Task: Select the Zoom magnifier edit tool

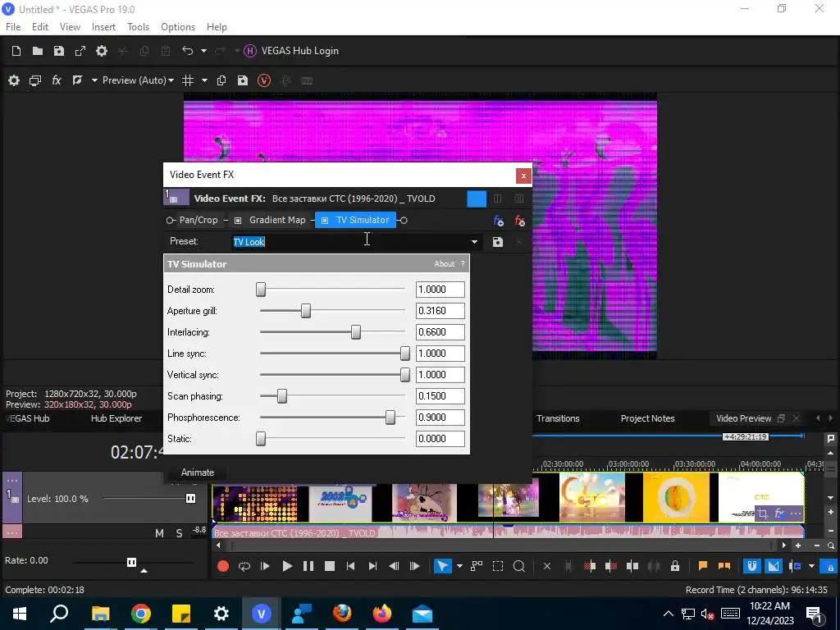Action: coord(519,566)
